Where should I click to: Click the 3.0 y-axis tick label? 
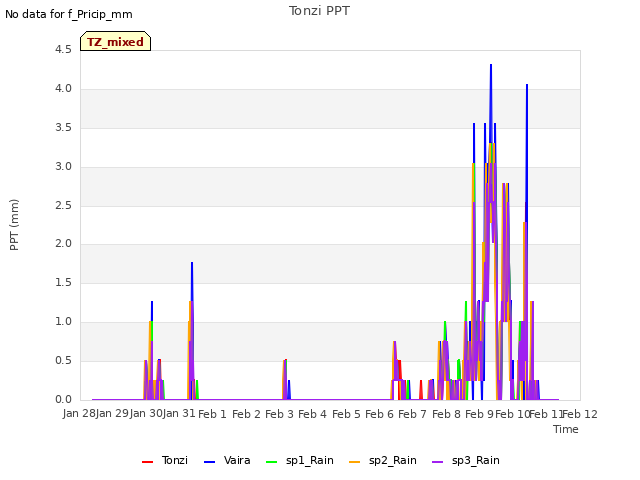pos(63,166)
